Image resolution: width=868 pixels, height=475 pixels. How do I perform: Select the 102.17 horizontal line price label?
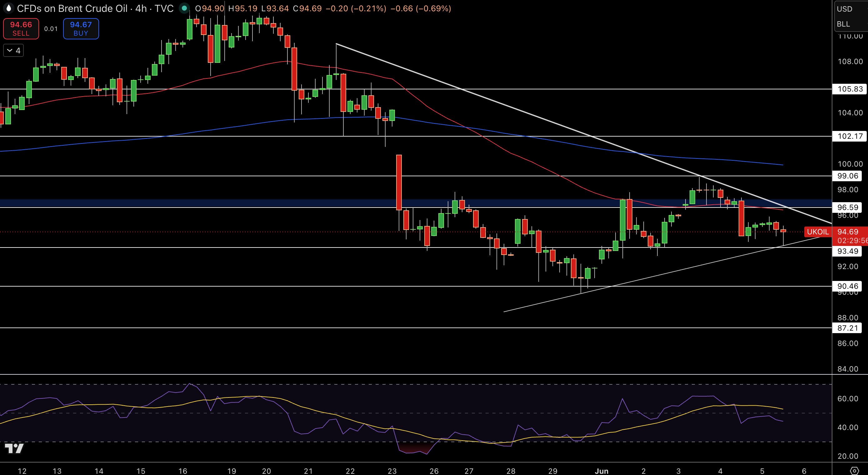click(850, 136)
